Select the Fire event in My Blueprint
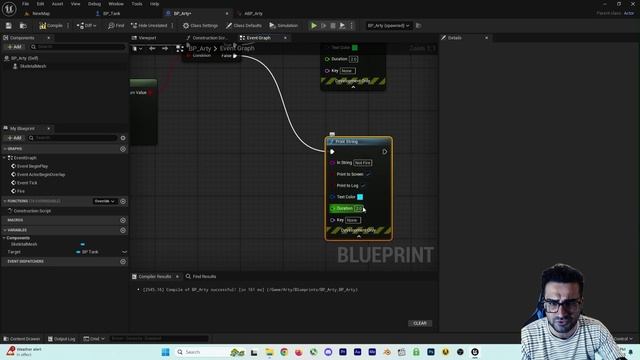640x360 pixels. (x=21, y=191)
